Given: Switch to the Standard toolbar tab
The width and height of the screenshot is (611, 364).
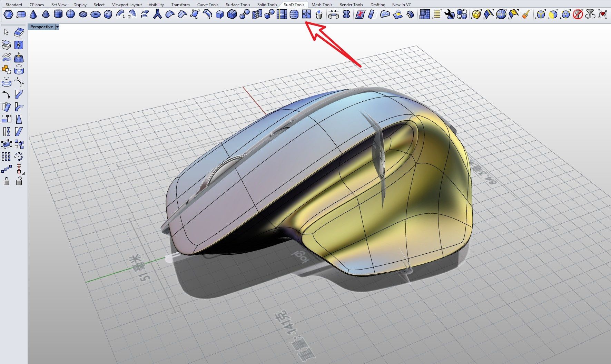Looking at the screenshot, I should pyautogui.click(x=14, y=5).
